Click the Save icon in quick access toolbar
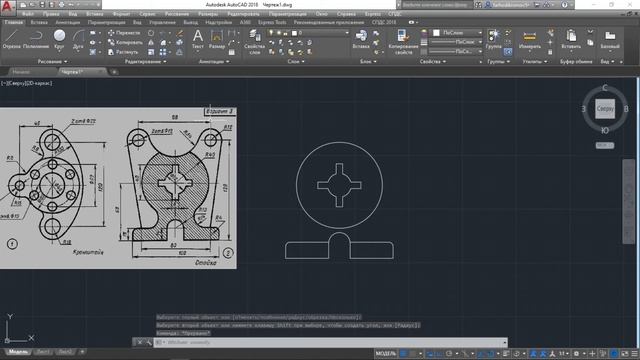The width and height of the screenshot is (640, 360). pyautogui.click(x=42, y=5)
